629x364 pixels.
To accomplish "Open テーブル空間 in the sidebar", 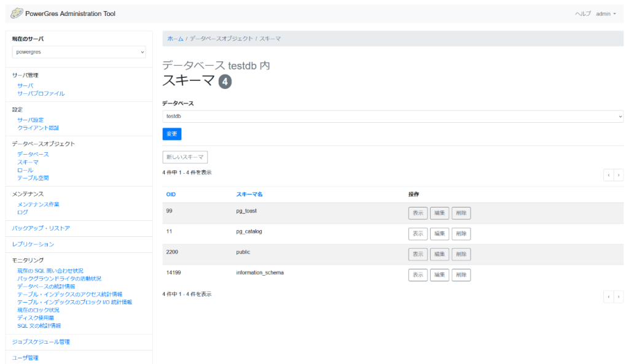I will (x=33, y=178).
